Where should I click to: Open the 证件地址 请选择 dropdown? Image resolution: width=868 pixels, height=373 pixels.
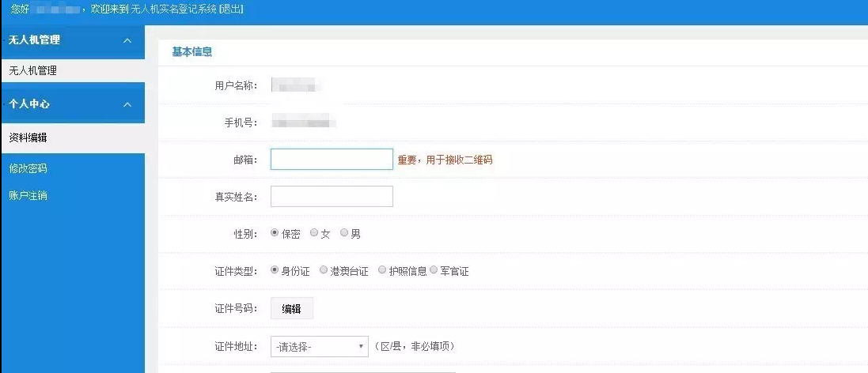(x=320, y=347)
